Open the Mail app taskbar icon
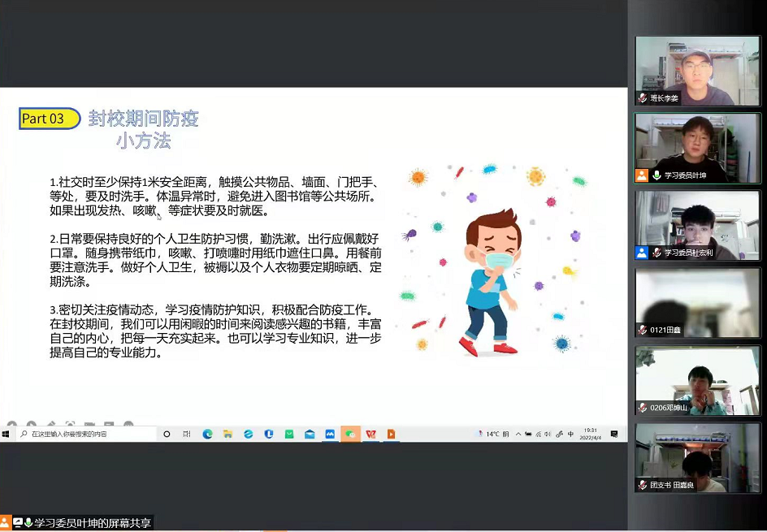 coord(310,435)
